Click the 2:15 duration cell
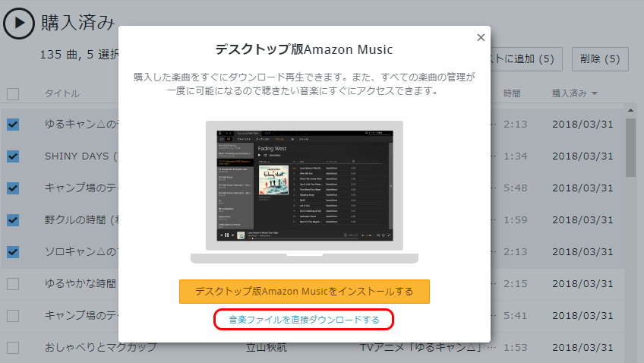This screenshot has width=644, height=363. pyautogui.click(x=515, y=284)
